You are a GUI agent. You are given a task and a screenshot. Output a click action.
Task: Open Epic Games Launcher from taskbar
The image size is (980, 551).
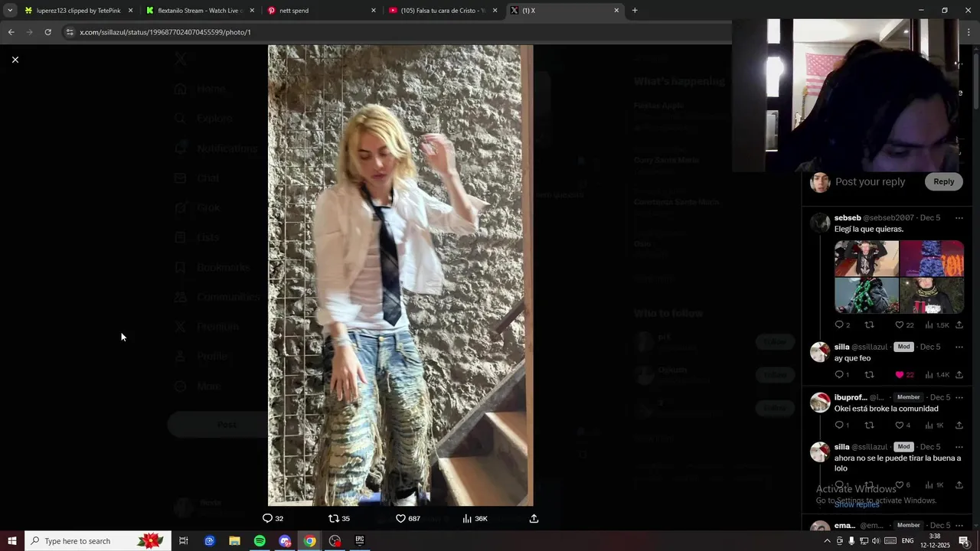tap(360, 541)
